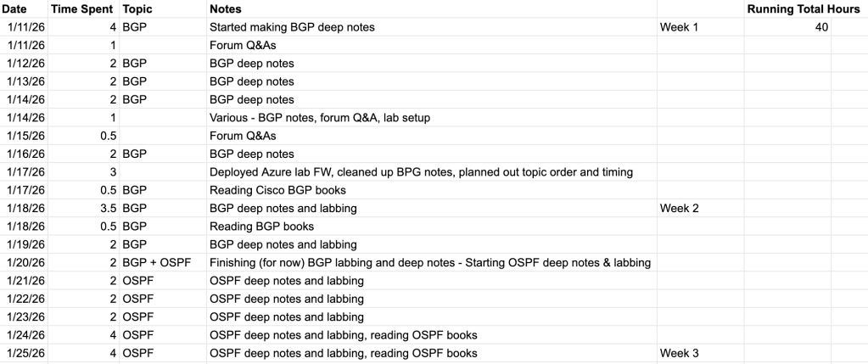Click the Week 2 label cell
Viewport: 868px width, 364px height.
pos(679,208)
